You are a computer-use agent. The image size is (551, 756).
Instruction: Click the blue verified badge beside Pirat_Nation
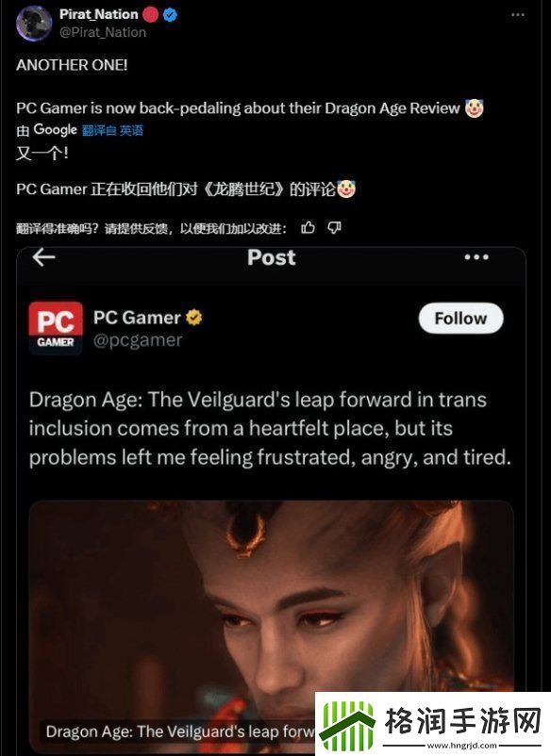coord(170,15)
